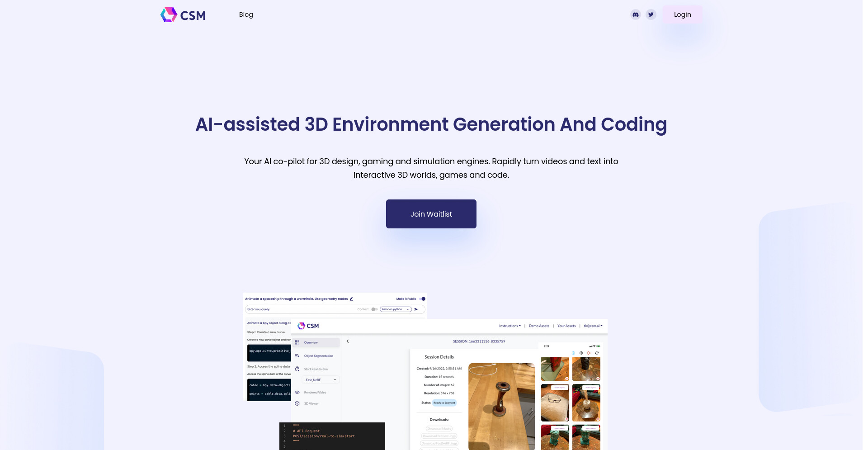
Task: Click the pencil edit icon beside prompt title
Action: pyautogui.click(x=351, y=299)
